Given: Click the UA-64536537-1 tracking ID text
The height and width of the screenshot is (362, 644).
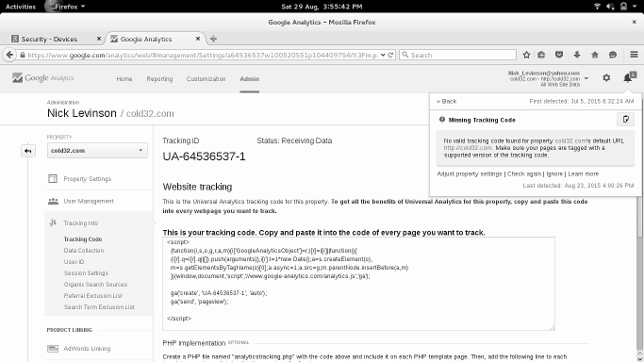Looking at the screenshot, I should coord(204,156).
